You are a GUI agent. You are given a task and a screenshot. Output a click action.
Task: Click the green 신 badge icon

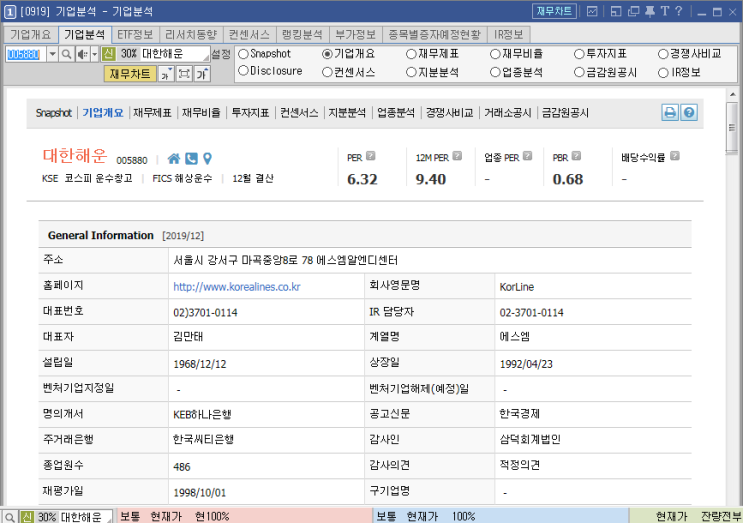point(109,54)
